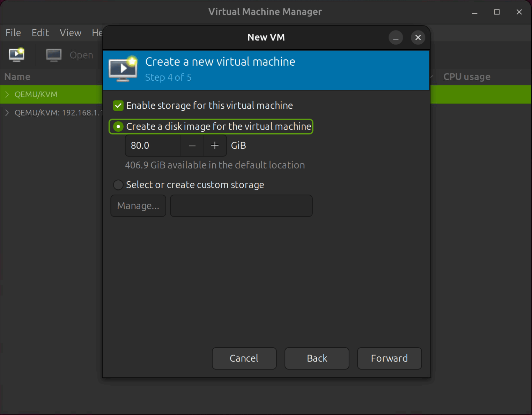This screenshot has height=415, width=532.
Task: Click the new virtual machine toolbar icon
Action: (16, 55)
